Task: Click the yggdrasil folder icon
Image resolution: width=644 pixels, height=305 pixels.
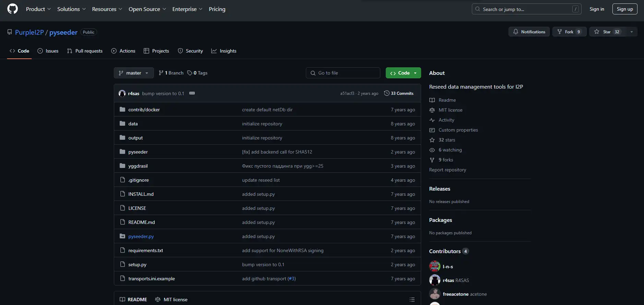Action: click(122, 166)
